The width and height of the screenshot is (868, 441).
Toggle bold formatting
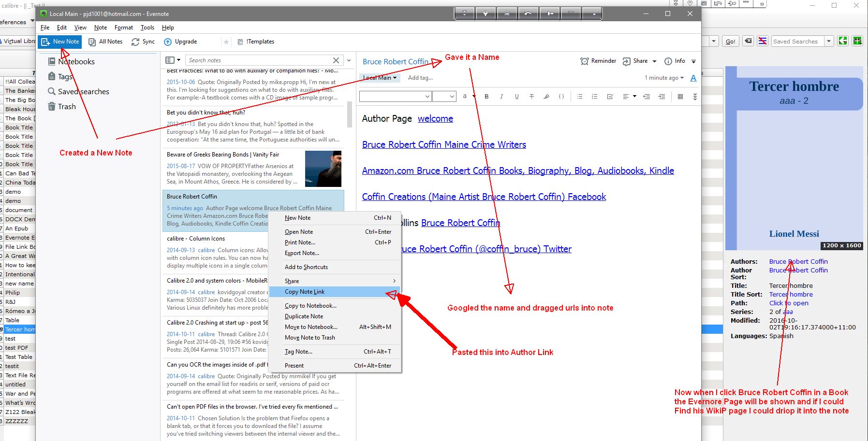tap(486, 97)
